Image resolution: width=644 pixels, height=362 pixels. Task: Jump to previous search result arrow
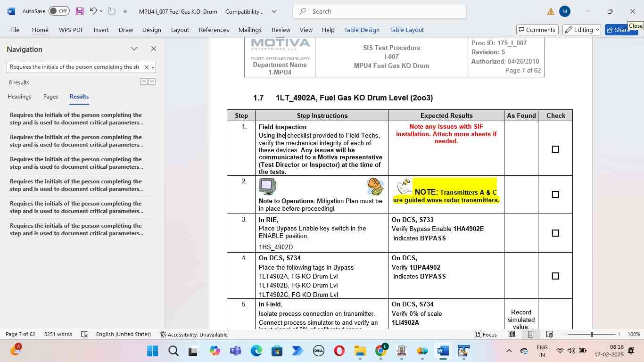144,82
